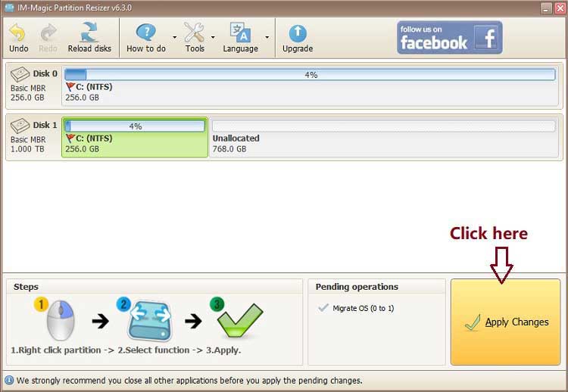
Task: Select the highlighted Disk 1 C: partition block
Action: click(x=135, y=137)
